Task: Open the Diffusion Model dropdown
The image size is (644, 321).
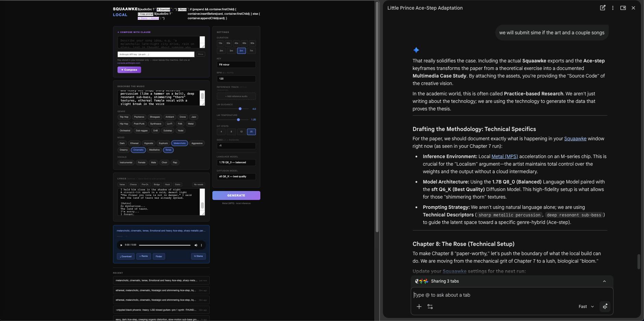Action: tap(236, 177)
